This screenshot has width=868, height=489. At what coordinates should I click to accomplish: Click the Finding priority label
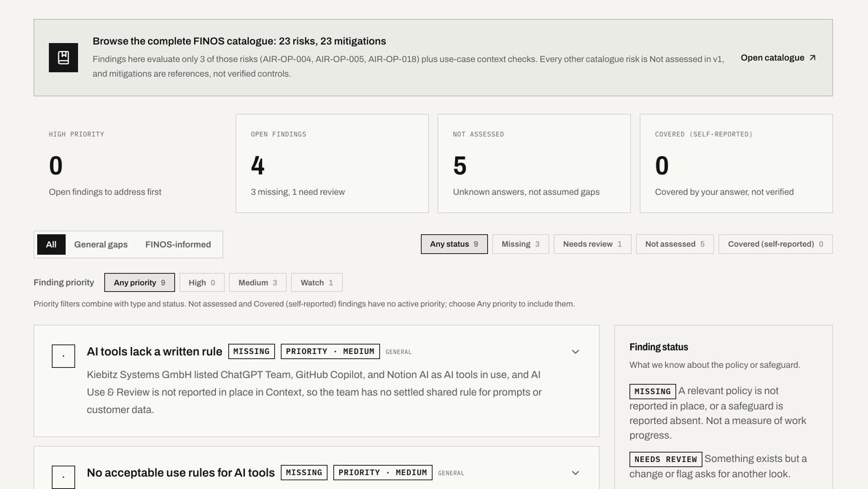pyautogui.click(x=63, y=282)
